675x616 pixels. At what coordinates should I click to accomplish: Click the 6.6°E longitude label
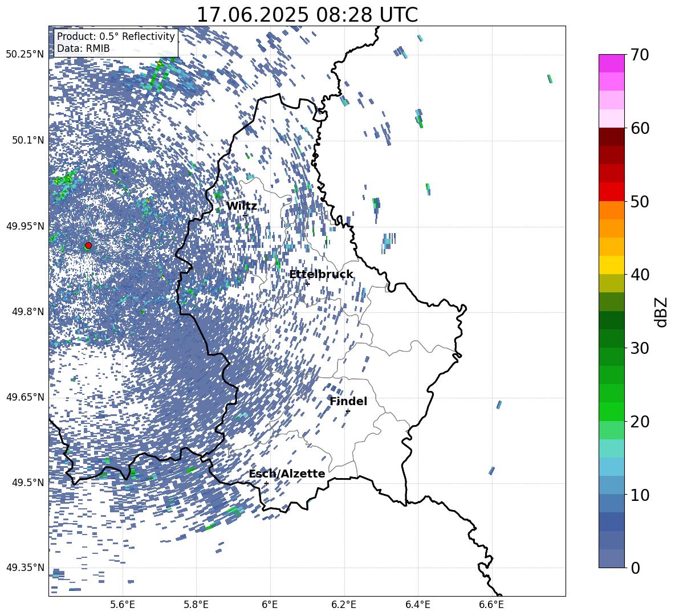(x=491, y=605)
